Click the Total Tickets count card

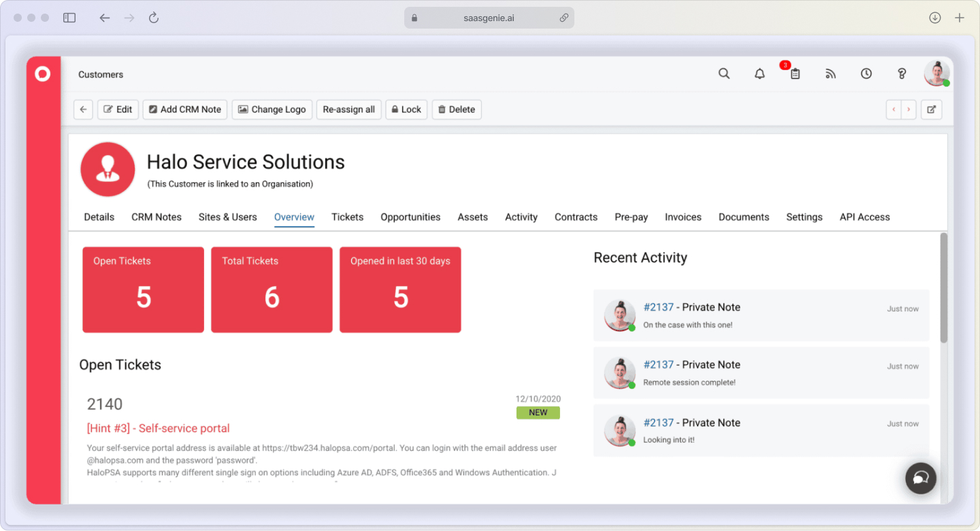[x=272, y=290]
